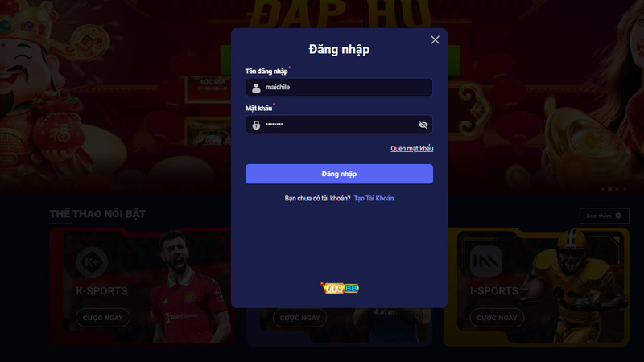Click the K-SPORTS round logo icon
Viewport: 644px width, 362px height.
coord(92,262)
